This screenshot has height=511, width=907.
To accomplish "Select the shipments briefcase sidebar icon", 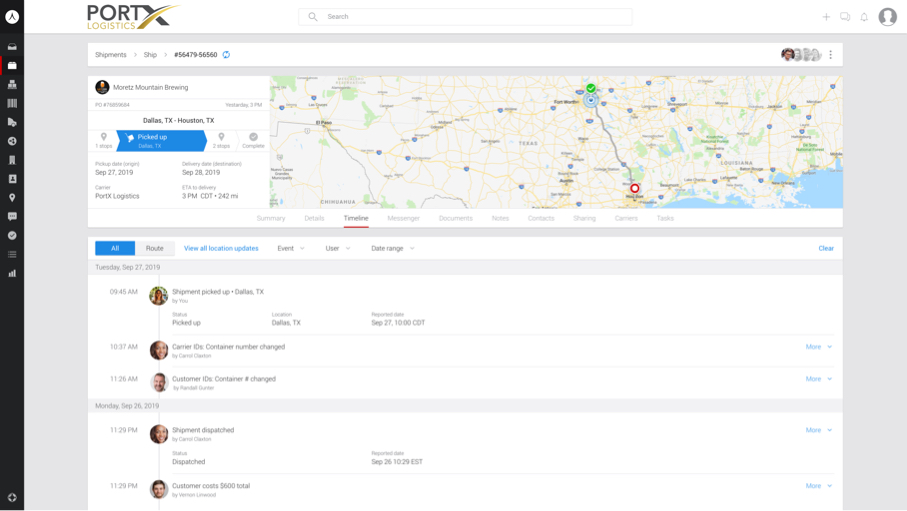I will click(x=12, y=65).
